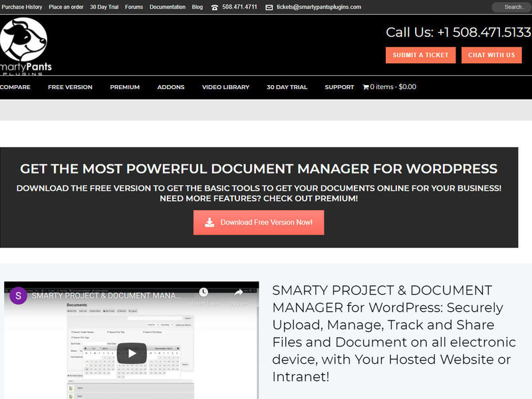Open the Addons menu item
The width and height of the screenshot is (532, 399).
tap(171, 87)
